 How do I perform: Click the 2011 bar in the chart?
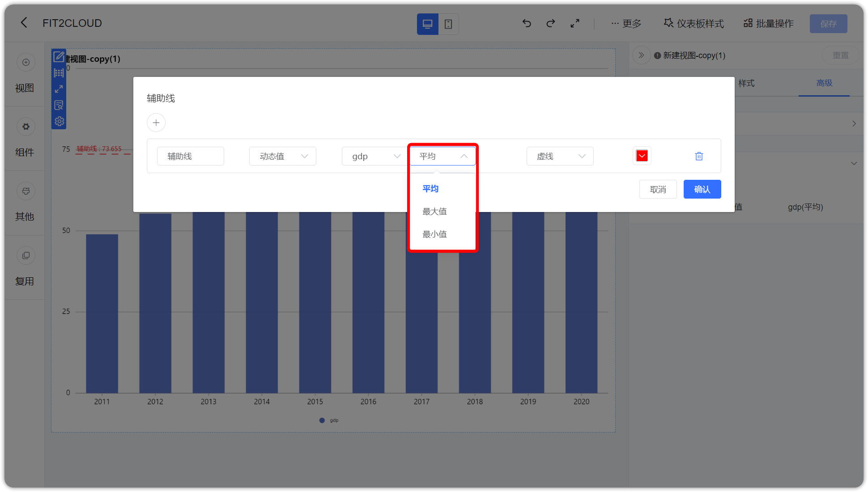tap(102, 314)
